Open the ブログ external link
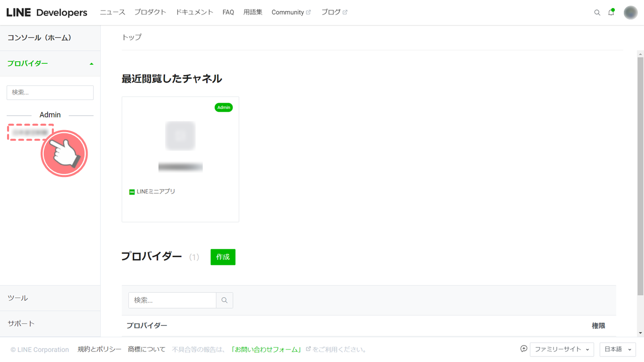Image resolution: width=644 pixels, height=362 pixels. [x=334, y=12]
